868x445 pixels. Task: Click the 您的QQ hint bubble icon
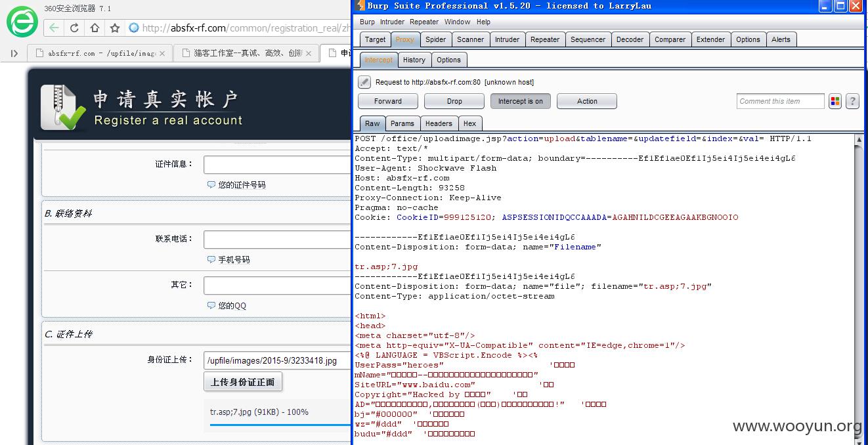[211, 306]
